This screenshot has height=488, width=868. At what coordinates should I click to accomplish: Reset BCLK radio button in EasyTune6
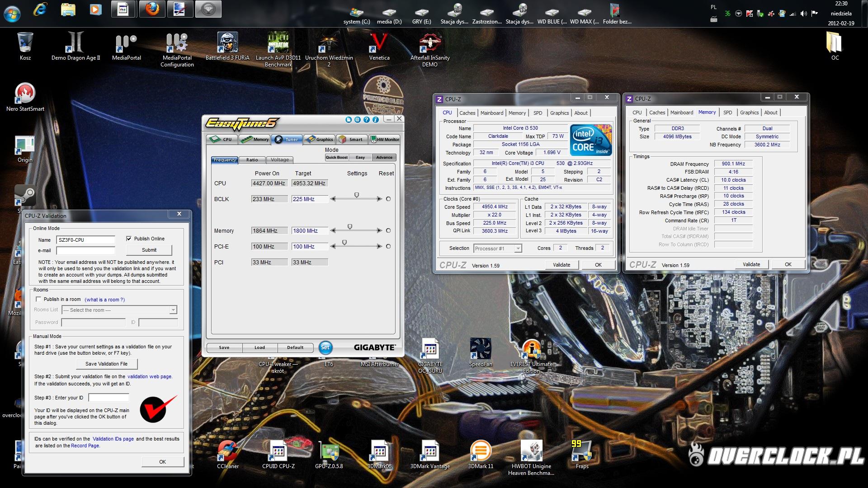click(x=388, y=199)
